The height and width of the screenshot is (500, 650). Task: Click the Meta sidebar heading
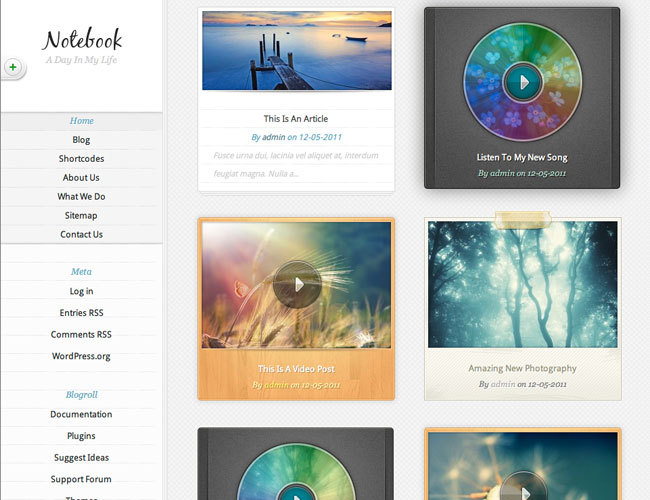point(81,272)
